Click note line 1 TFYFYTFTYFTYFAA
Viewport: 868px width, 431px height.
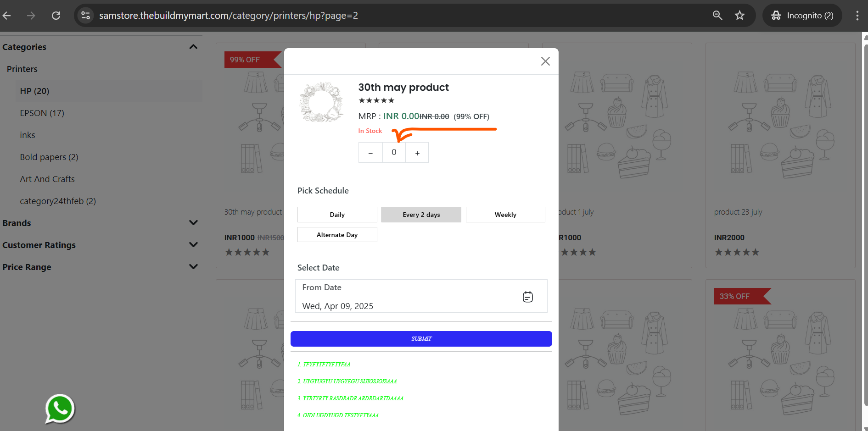pos(324,365)
